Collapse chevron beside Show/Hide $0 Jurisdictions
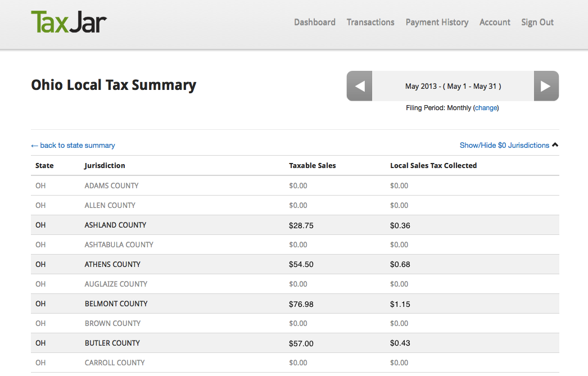588x376 pixels. 555,144
